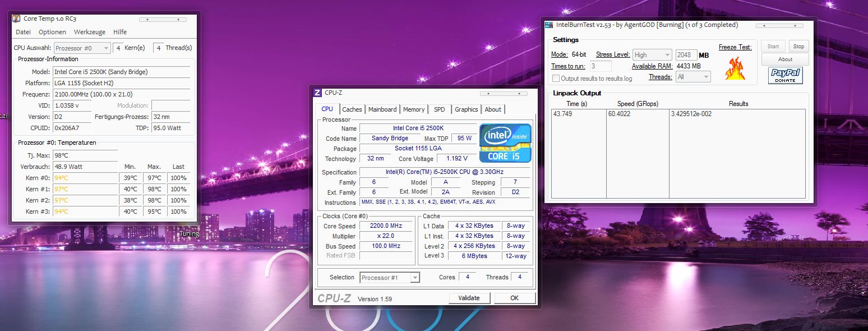Screen dimensions: 868x331
Task: Click the Frequenz value 2100.00MHz
Action: (x=122, y=94)
